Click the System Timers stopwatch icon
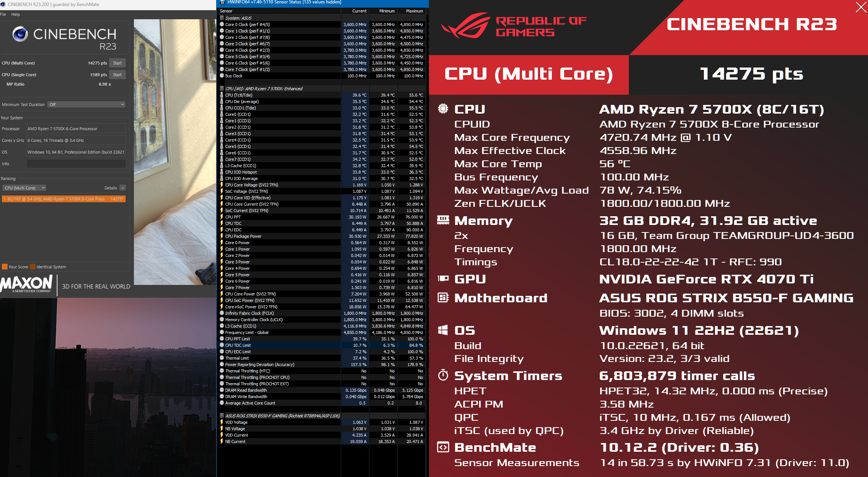The height and width of the screenshot is (477, 868). tap(443, 375)
